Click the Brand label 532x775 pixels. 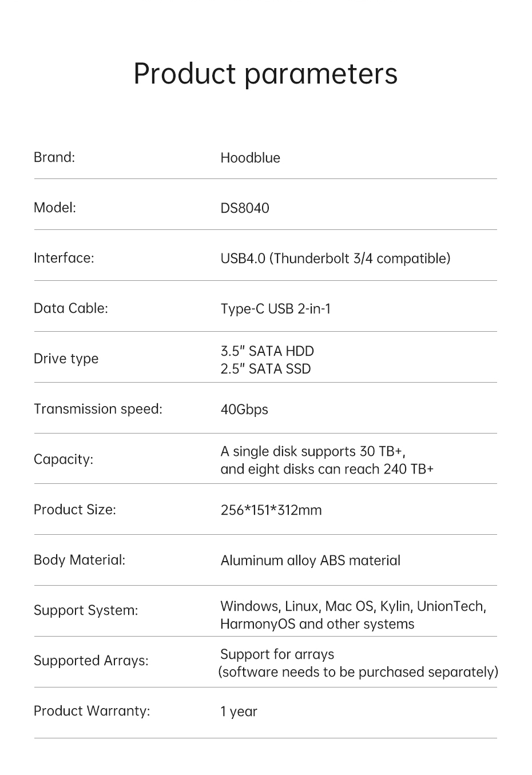pos(54,157)
